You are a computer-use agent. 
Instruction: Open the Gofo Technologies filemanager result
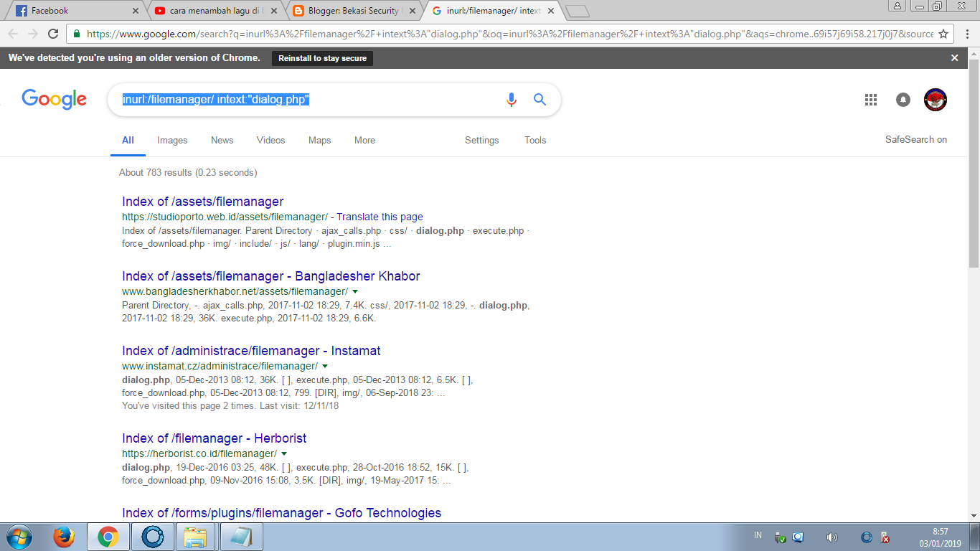(281, 513)
